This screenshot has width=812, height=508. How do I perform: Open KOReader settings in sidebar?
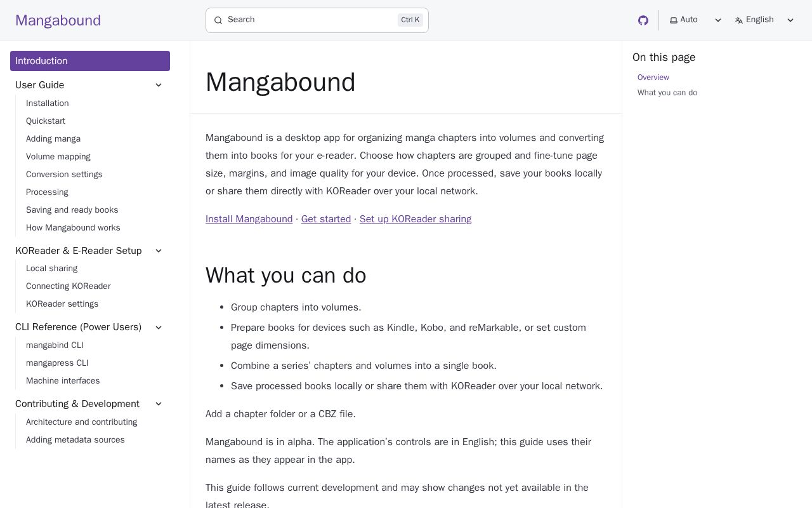click(62, 304)
